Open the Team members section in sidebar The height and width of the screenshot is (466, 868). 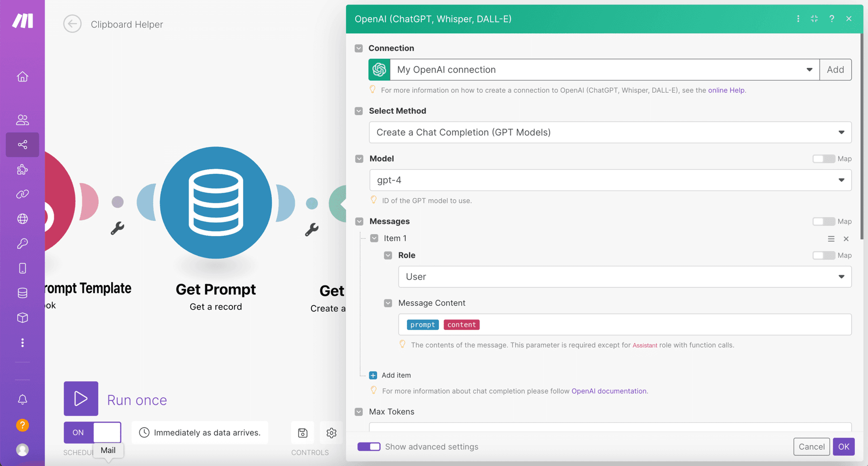pyautogui.click(x=23, y=120)
